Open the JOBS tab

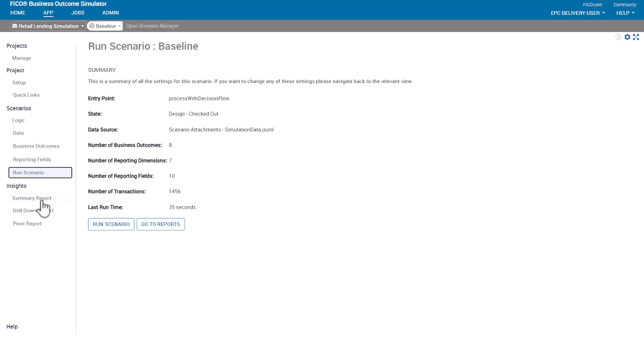pos(78,13)
